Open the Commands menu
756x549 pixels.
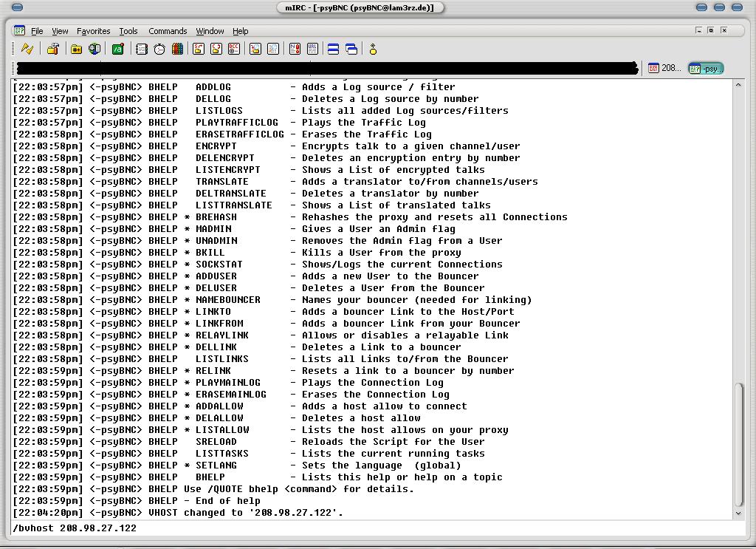click(168, 31)
